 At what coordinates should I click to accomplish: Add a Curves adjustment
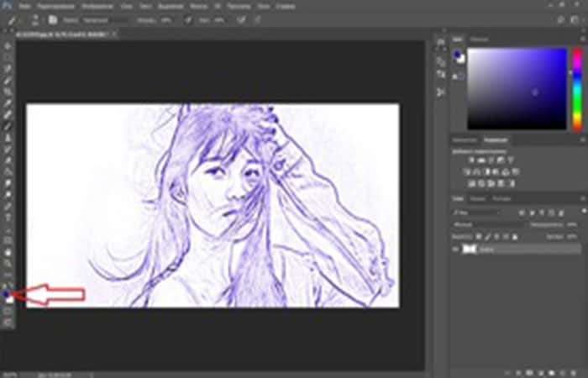pyautogui.click(x=491, y=160)
